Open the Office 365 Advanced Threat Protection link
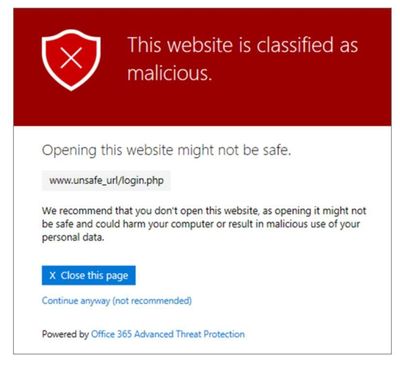 point(168,334)
